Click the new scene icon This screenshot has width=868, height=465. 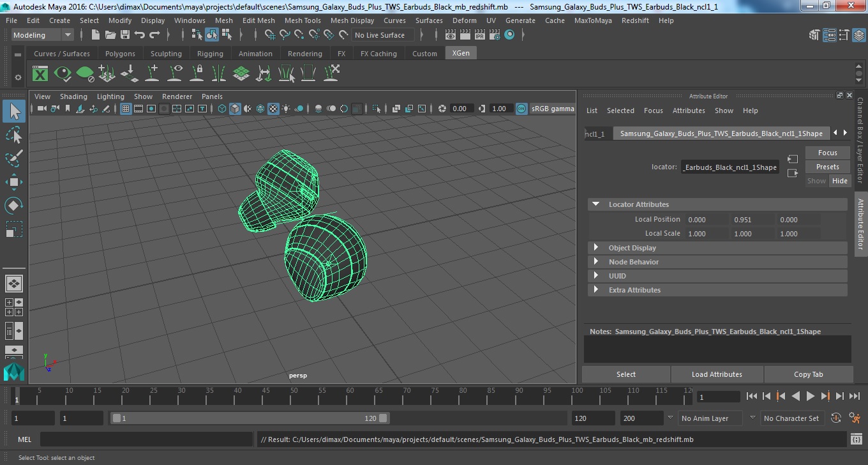96,35
